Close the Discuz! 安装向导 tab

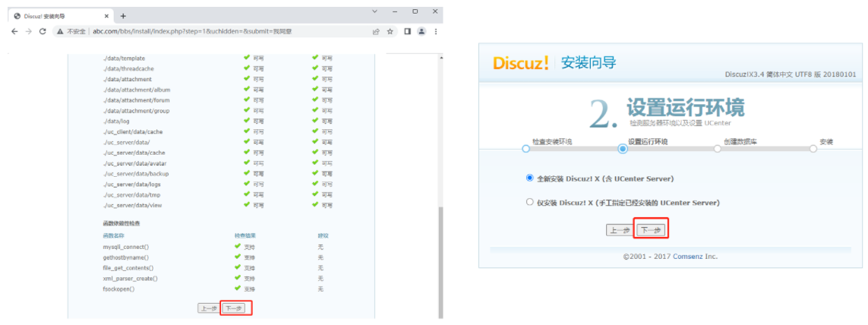tap(105, 16)
